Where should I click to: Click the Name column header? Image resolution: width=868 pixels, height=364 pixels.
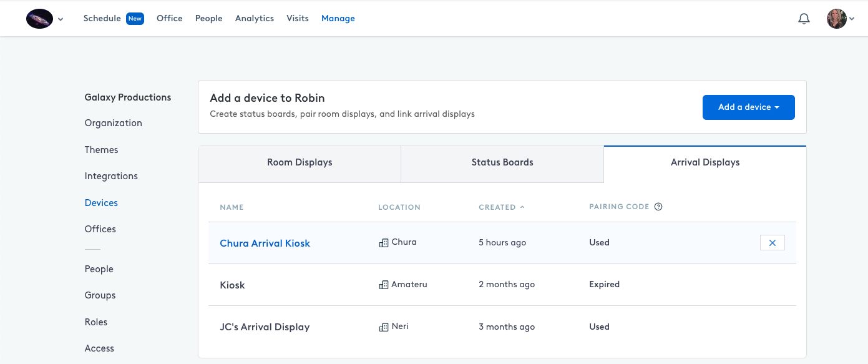pyautogui.click(x=232, y=207)
